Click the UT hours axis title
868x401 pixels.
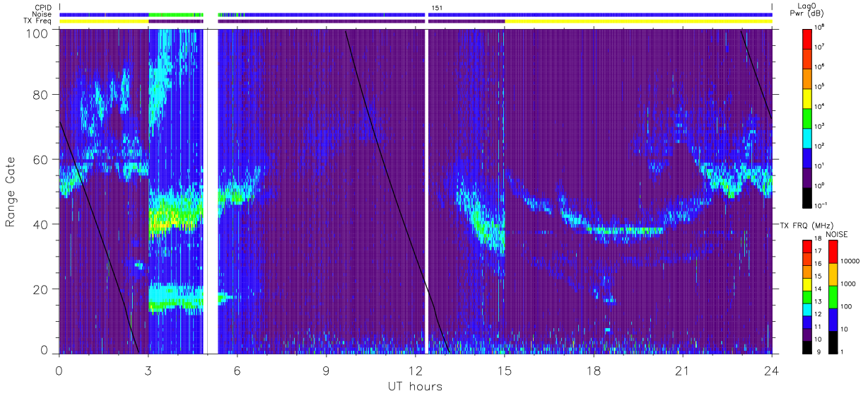415,386
